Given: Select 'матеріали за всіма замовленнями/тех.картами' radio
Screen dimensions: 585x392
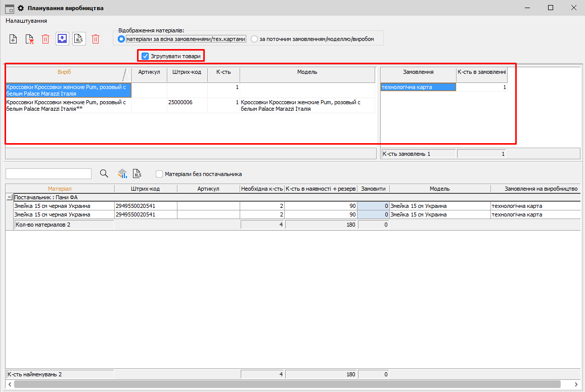Looking at the screenshot, I should pyautogui.click(x=121, y=39).
